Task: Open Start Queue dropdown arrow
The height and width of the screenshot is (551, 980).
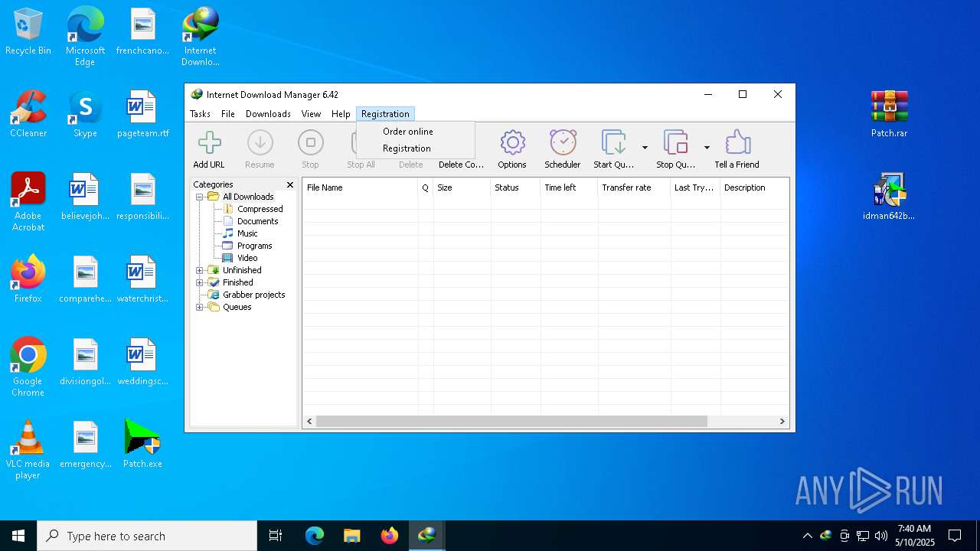Action: click(x=645, y=148)
